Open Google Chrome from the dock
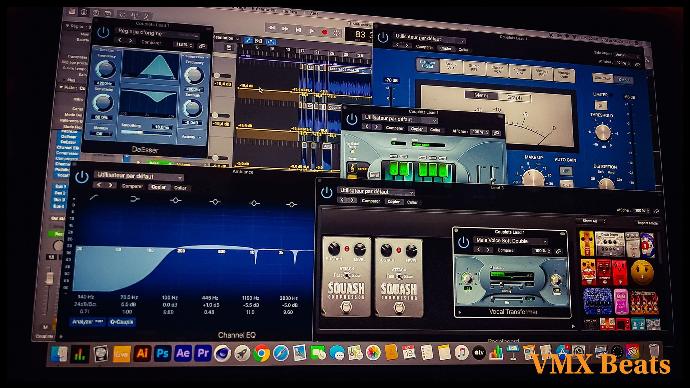This screenshot has height=388, width=690. 261,353
